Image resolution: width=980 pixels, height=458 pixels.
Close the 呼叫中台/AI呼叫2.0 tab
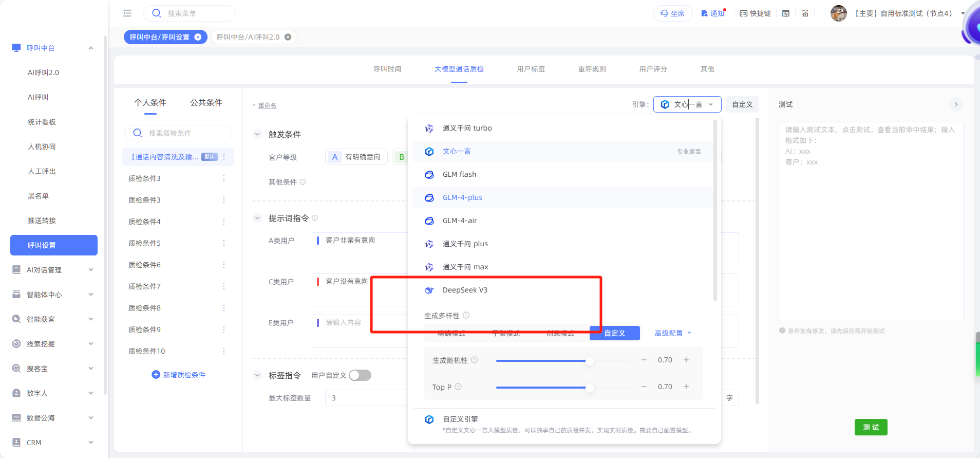pos(288,37)
